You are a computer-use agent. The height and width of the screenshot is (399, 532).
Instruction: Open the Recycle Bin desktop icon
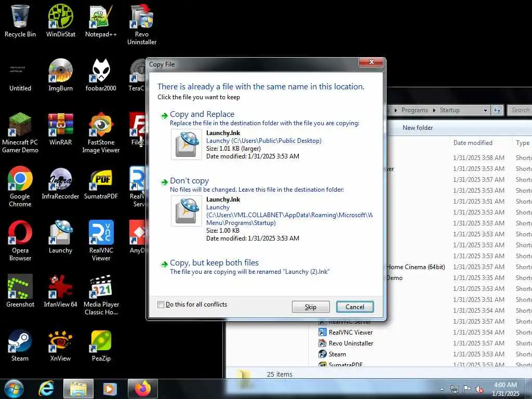(20, 20)
